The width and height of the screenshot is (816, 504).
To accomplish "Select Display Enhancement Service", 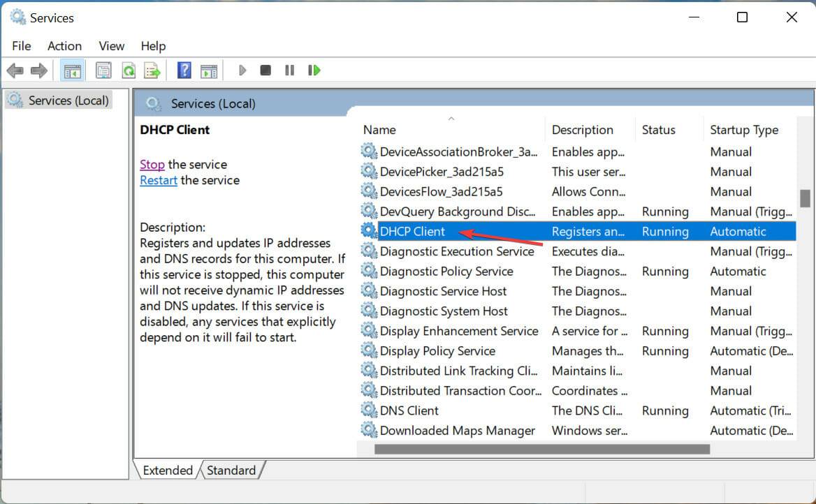I will click(459, 332).
